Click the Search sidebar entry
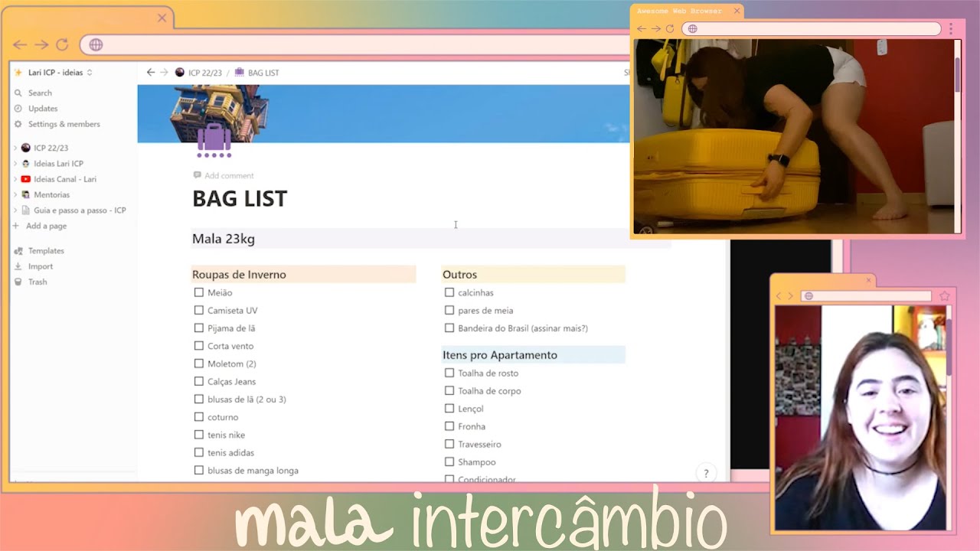This screenshot has height=551, width=980. click(40, 93)
